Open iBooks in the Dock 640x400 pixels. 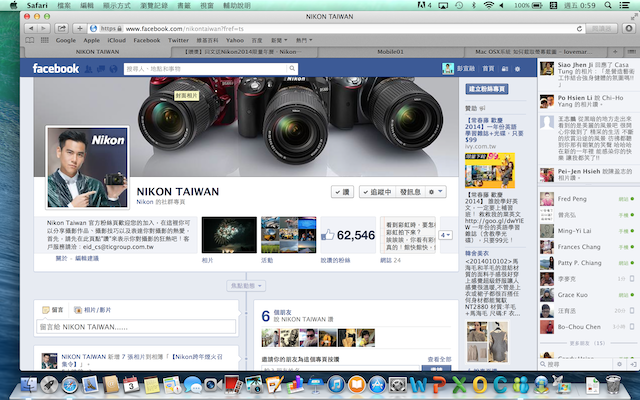[x=356, y=384]
